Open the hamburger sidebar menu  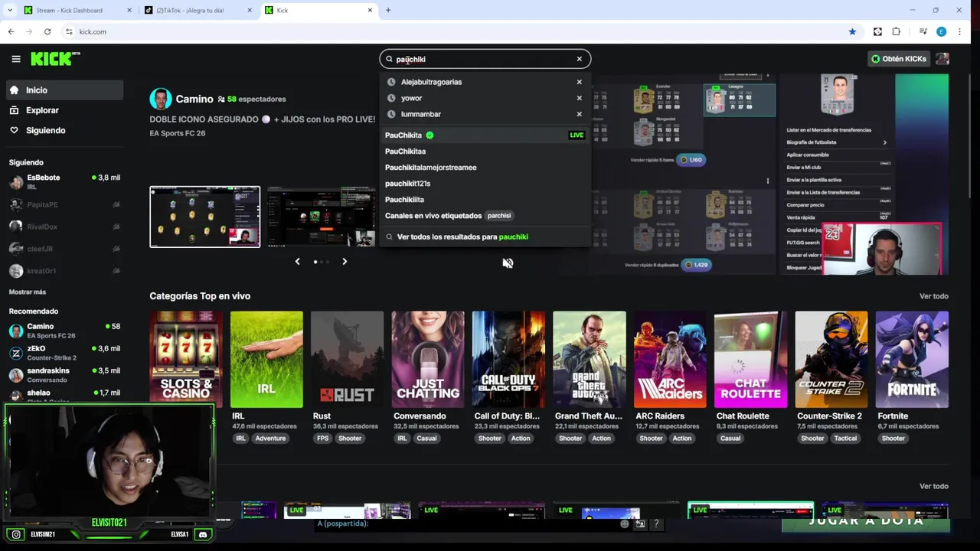[x=15, y=59]
